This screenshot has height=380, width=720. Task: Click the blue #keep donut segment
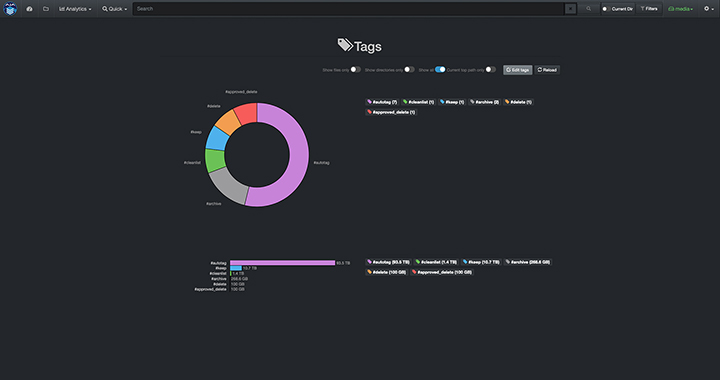218,139
